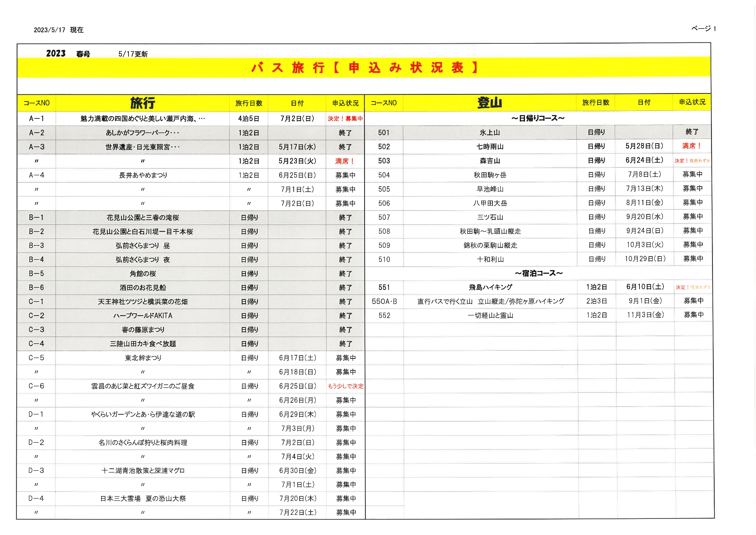Click the ～宿泊コース～ subheading
756x535 pixels.
pyautogui.click(x=539, y=273)
